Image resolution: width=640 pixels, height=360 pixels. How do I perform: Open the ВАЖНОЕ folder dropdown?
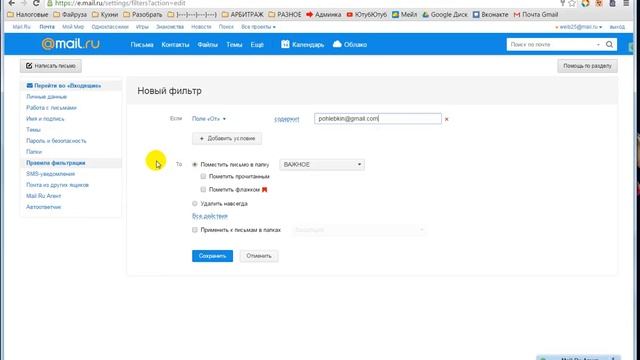tap(322, 164)
